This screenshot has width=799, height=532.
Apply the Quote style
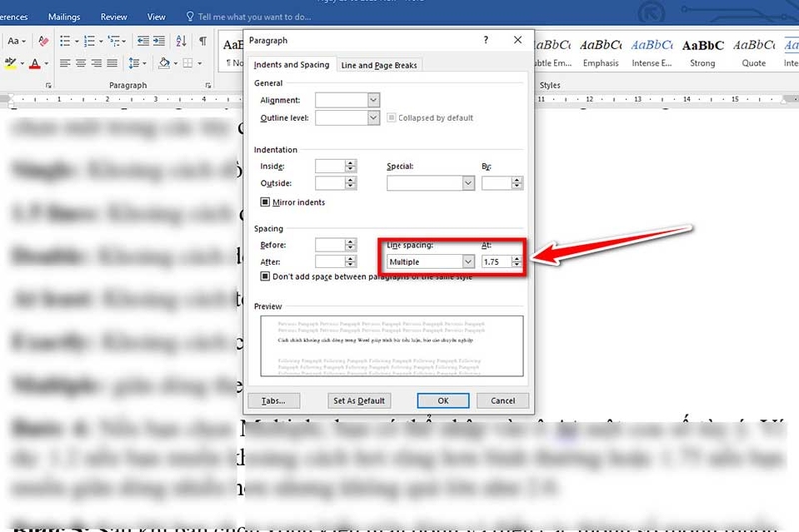point(754,53)
